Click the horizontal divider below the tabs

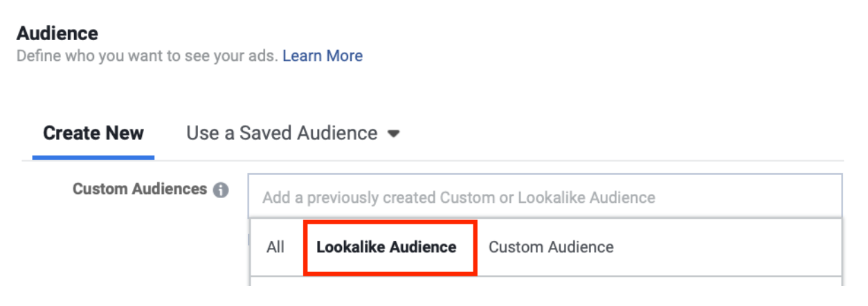(x=485, y=161)
